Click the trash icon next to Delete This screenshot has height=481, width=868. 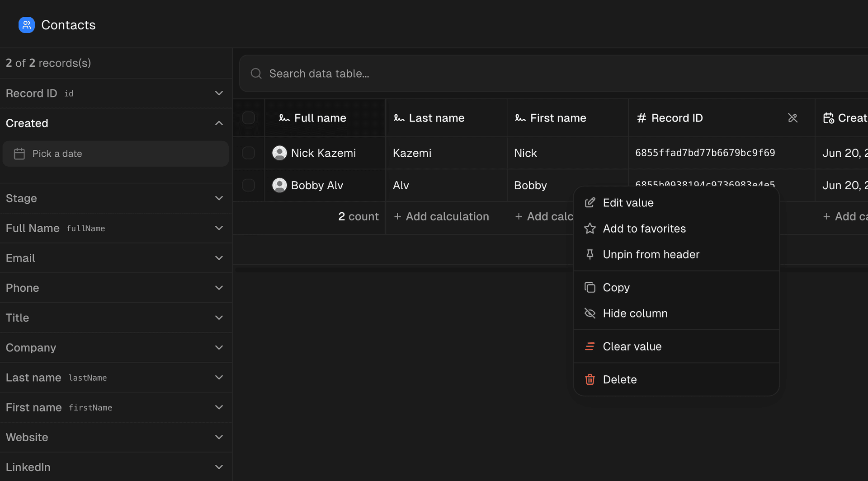[x=590, y=379]
